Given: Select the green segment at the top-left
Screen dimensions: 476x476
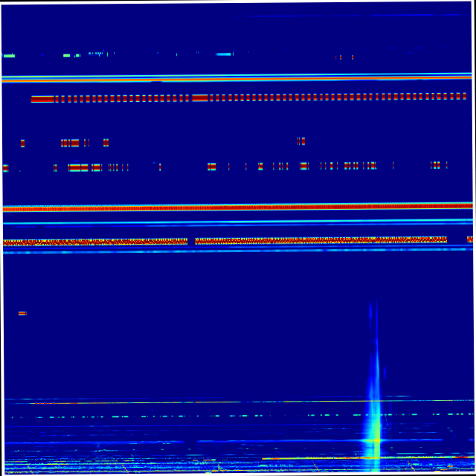Looking at the screenshot, I should tap(9, 56).
